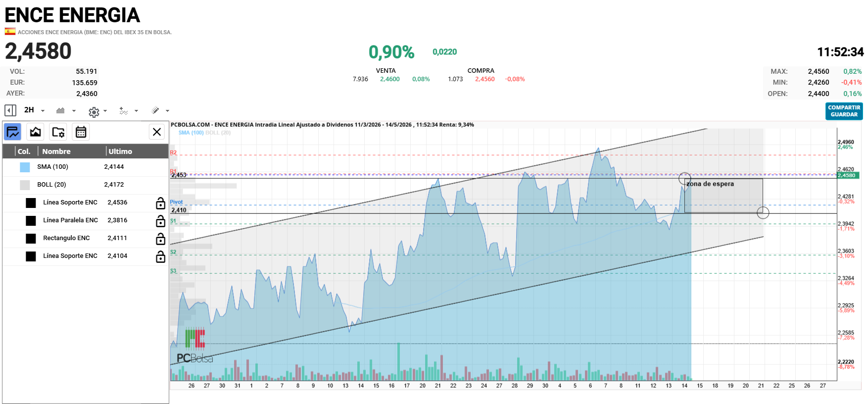This screenshot has height=404, width=868.
Task: Expand the 2H timeframe dropdown arrow
Action: (x=43, y=111)
